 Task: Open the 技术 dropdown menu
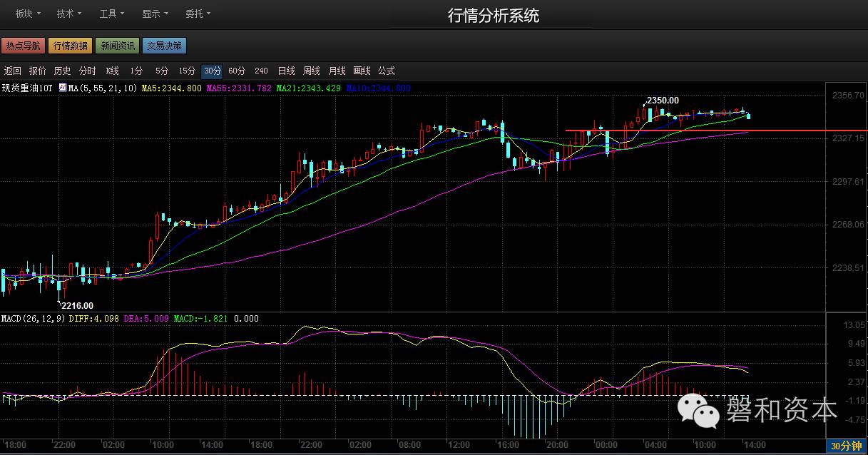(69, 14)
